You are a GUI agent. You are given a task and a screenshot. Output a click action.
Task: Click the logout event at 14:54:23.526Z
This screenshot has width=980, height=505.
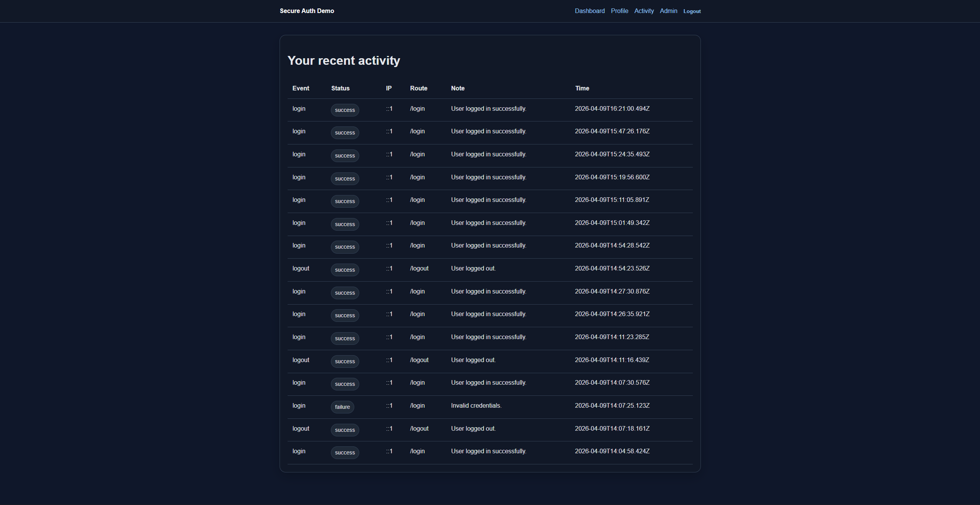coord(301,269)
